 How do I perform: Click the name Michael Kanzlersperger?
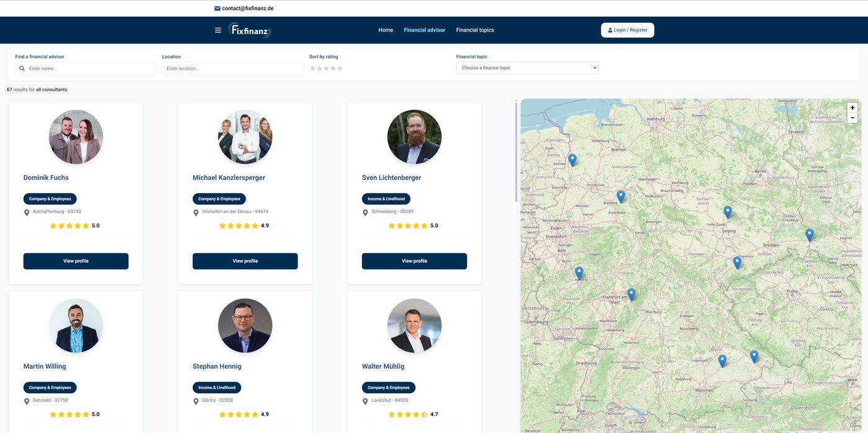[229, 178]
